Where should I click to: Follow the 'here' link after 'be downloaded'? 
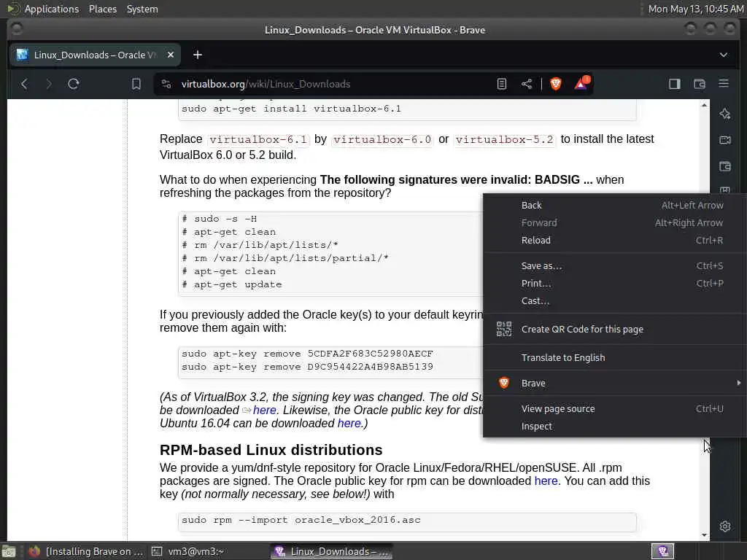pos(264,410)
